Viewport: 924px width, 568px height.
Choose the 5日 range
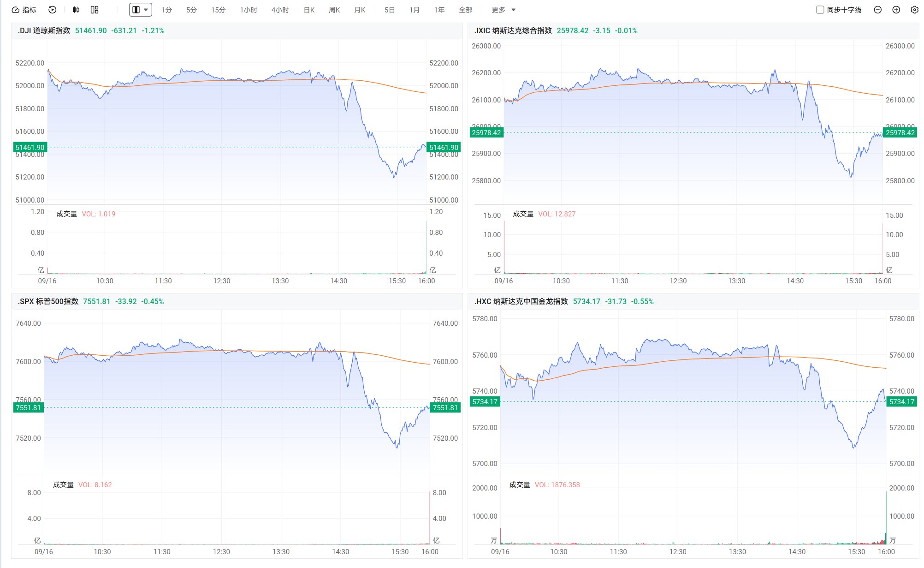click(390, 10)
